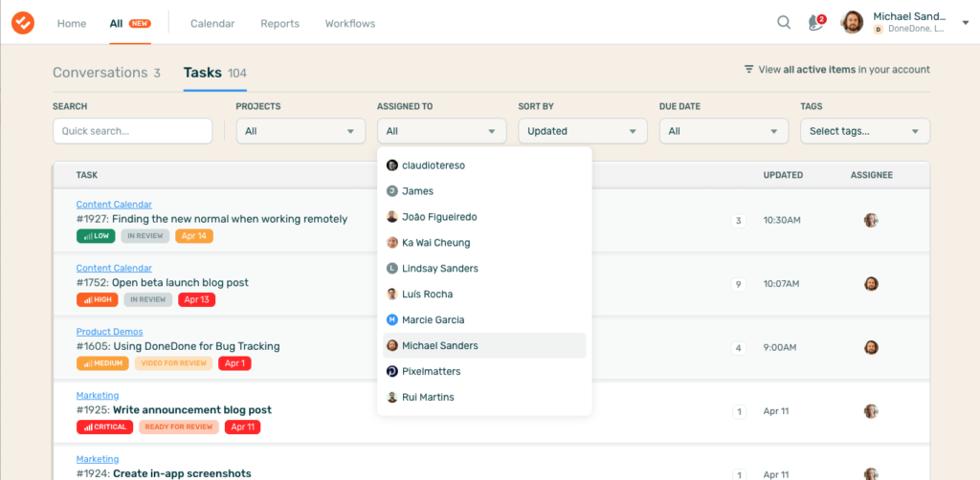The height and width of the screenshot is (480, 980).
Task: Click the READY FOR REVIEW status tag
Action: [179, 427]
